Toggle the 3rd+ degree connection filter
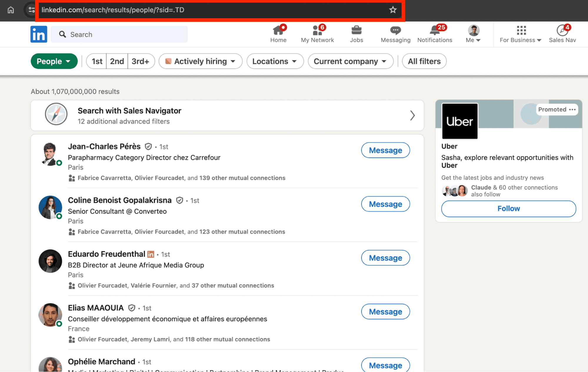The width and height of the screenshot is (588, 372). 140,61
